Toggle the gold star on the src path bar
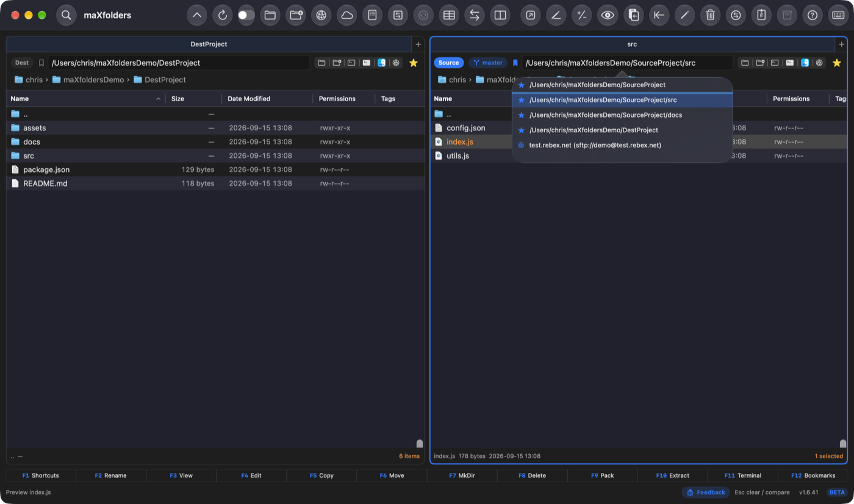The width and height of the screenshot is (854, 504). pos(836,63)
